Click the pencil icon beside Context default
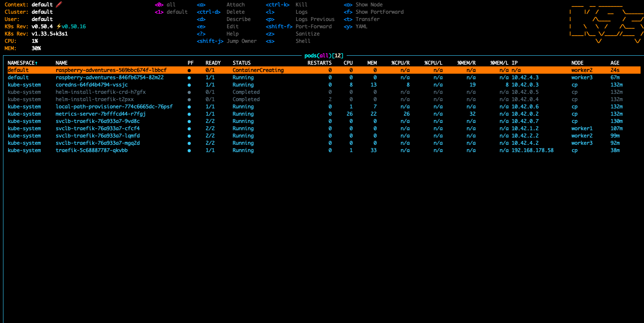This screenshot has width=644, height=323. click(59, 5)
